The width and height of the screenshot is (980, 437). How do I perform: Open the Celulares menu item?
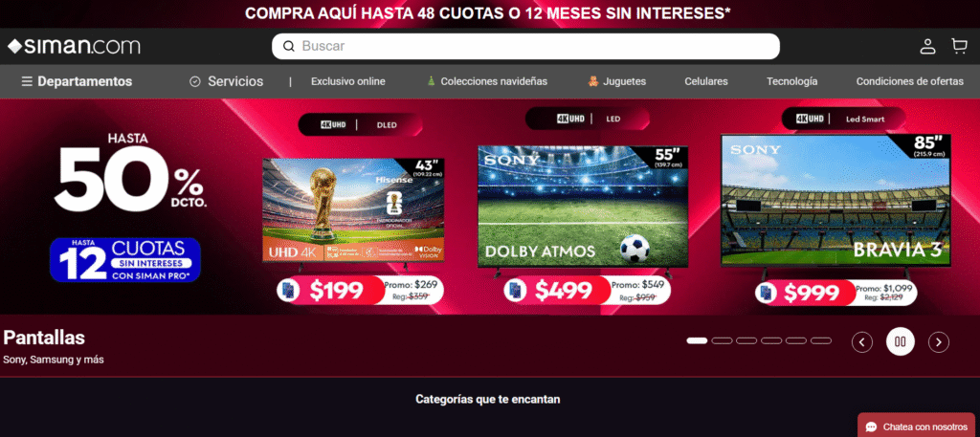(x=706, y=82)
